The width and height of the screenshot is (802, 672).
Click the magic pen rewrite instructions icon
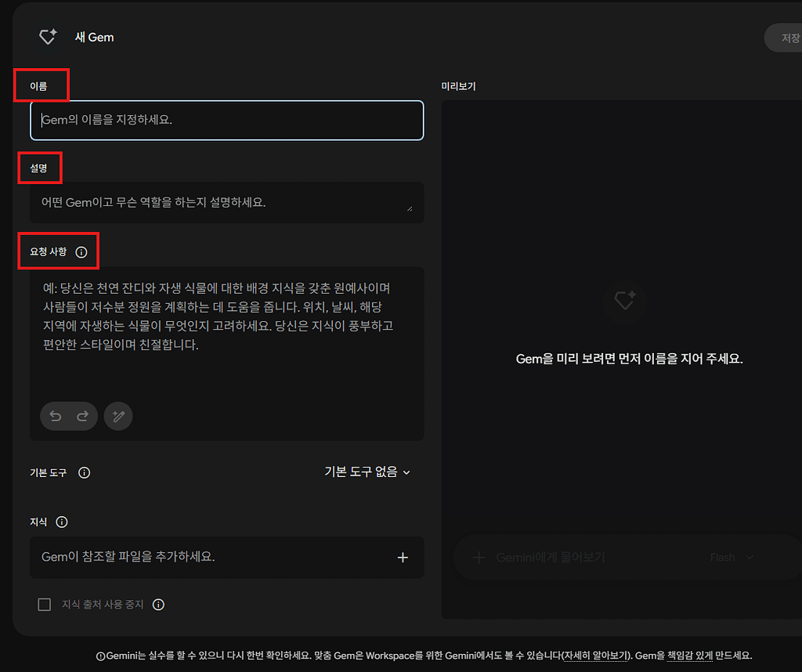(x=118, y=417)
